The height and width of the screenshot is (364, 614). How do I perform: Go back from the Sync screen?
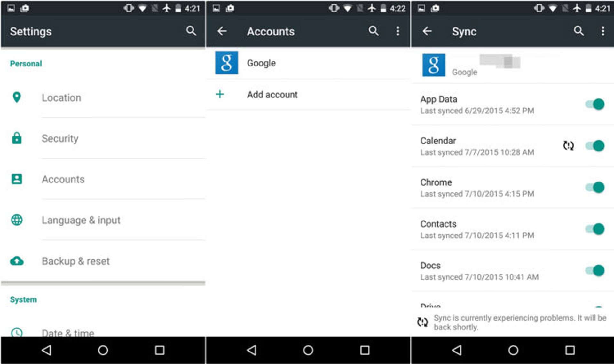(x=427, y=31)
